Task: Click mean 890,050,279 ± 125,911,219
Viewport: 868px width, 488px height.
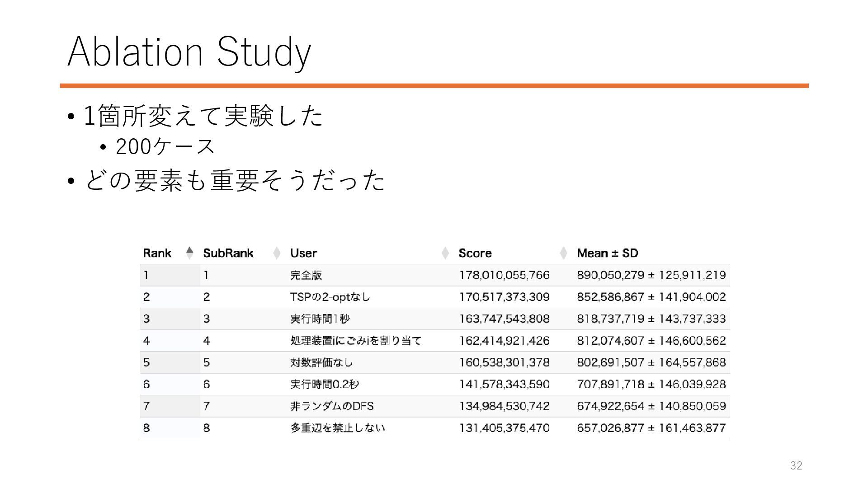Action: click(x=651, y=275)
